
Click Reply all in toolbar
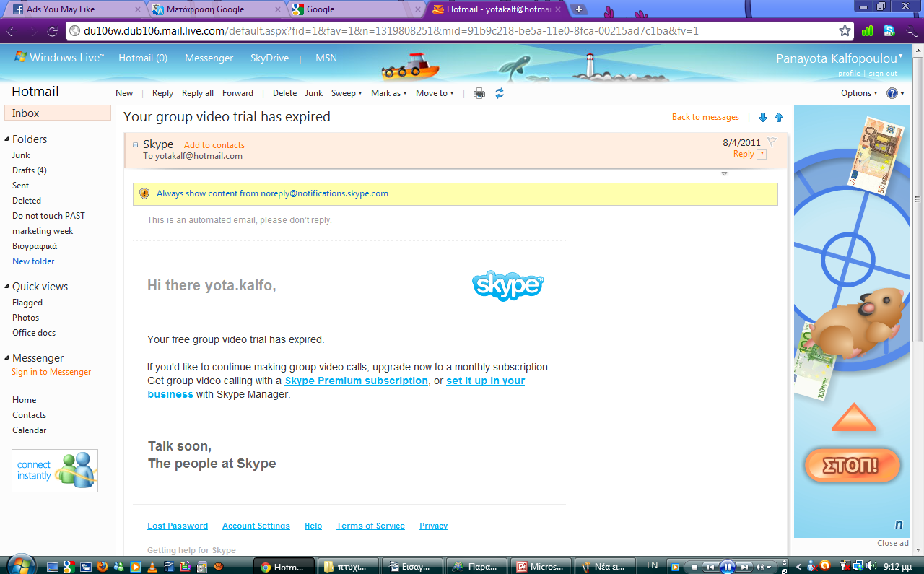click(x=198, y=93)
